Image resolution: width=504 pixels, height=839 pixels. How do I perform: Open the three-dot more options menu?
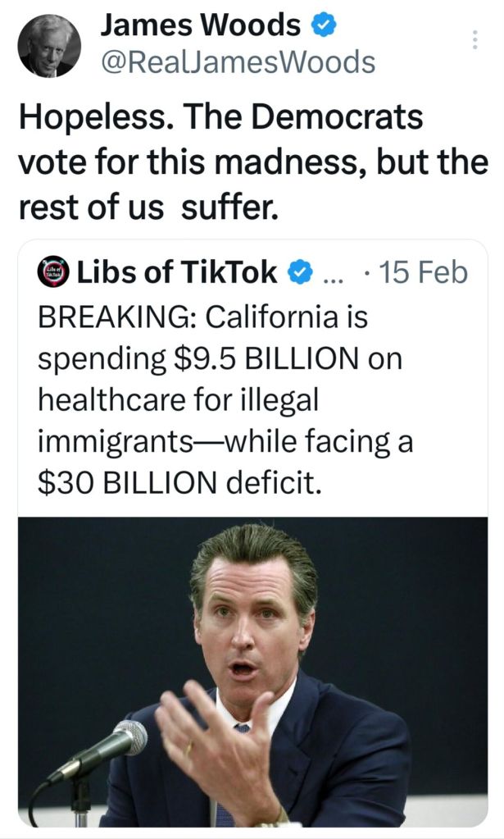474,39
